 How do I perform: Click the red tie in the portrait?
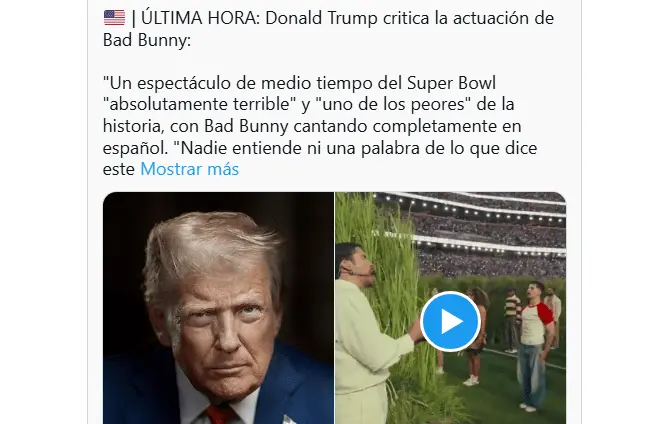coord(219,414)
